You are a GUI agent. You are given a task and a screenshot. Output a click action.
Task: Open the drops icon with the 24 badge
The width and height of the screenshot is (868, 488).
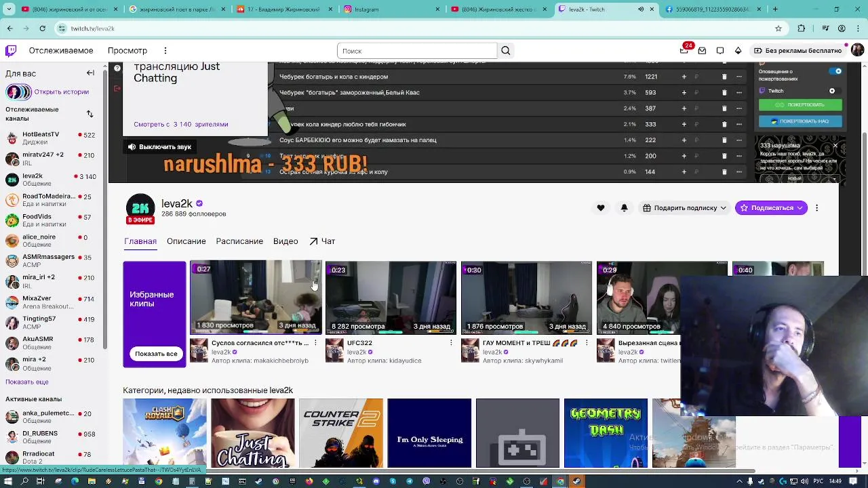684,51
